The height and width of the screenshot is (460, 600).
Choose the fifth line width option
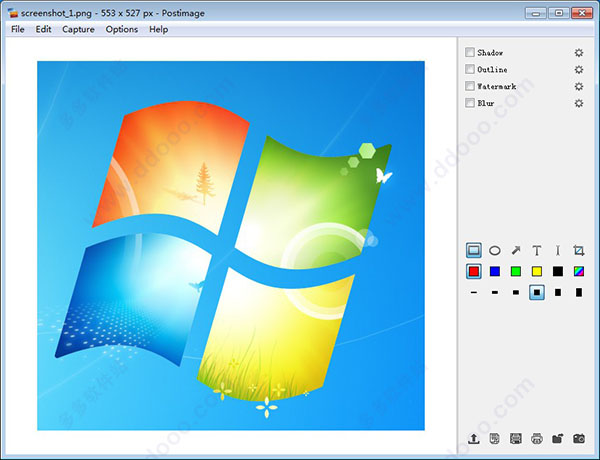click(558, 292)
